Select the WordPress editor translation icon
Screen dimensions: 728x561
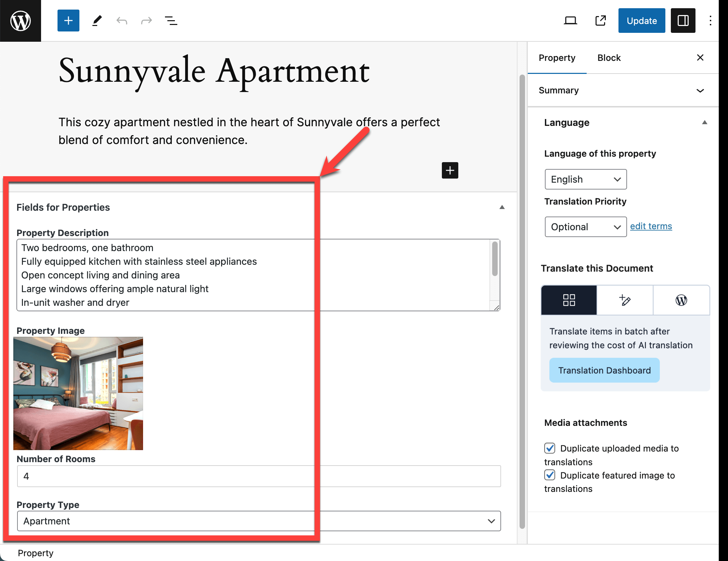tap(681, 300)
